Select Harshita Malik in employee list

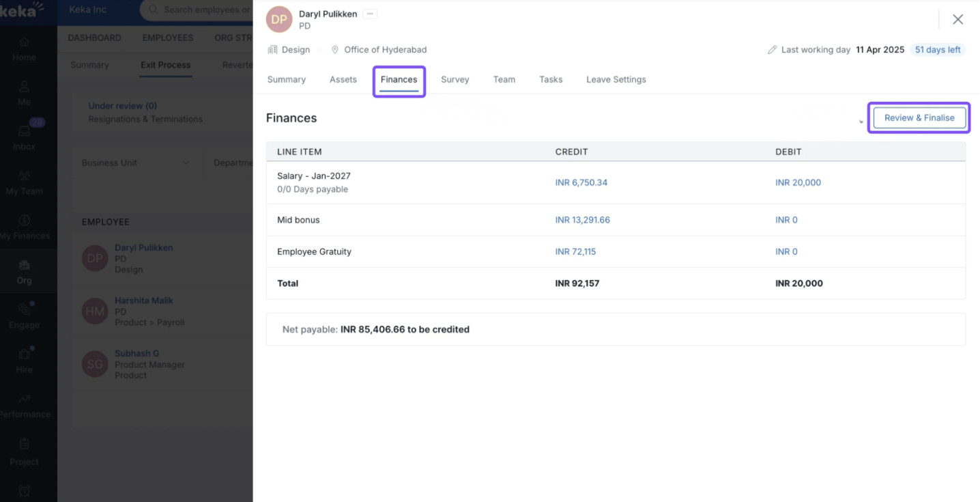pos(144,301)
